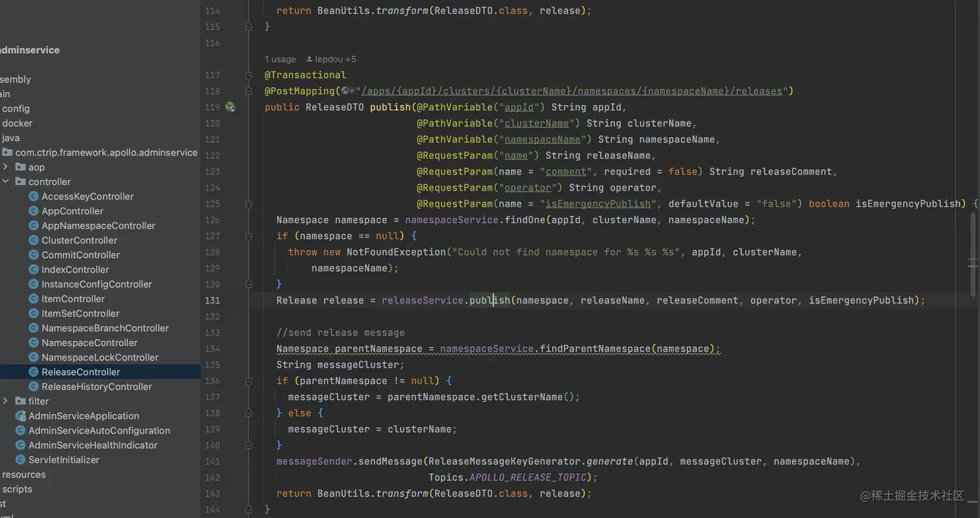Click APOLLO_RELEASE_TOPIC constant on line 142
The width and height of the screenshot is (980, 518).
click(x=528, y=477)
